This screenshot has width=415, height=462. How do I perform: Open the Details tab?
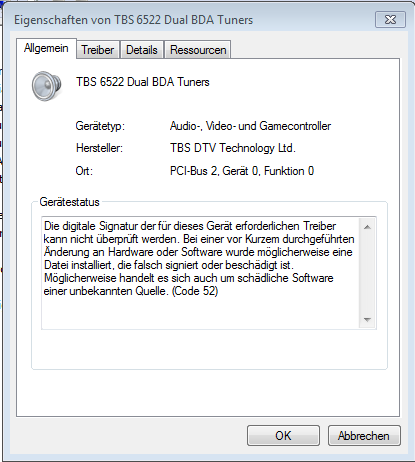pyautogui.click(x=142, y=50)
